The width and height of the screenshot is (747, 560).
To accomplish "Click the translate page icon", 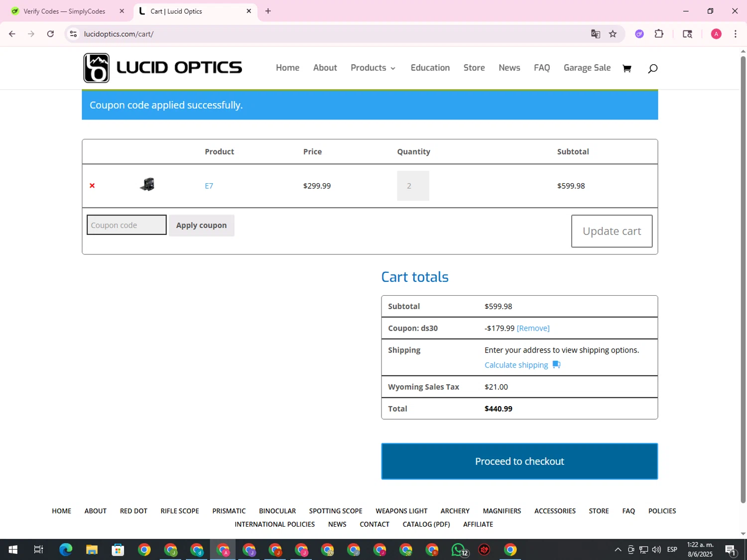I will point(596,34).
